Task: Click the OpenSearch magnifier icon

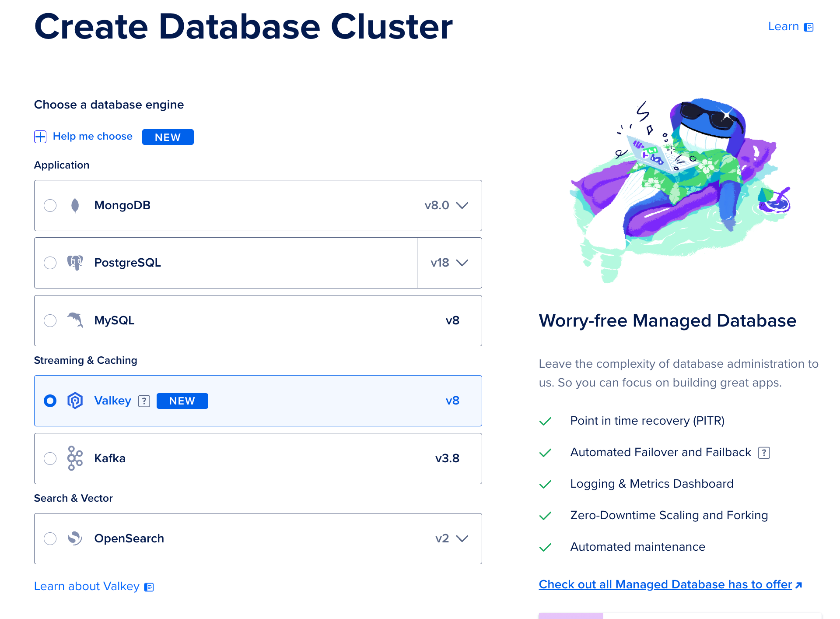Action: [75, 538]
